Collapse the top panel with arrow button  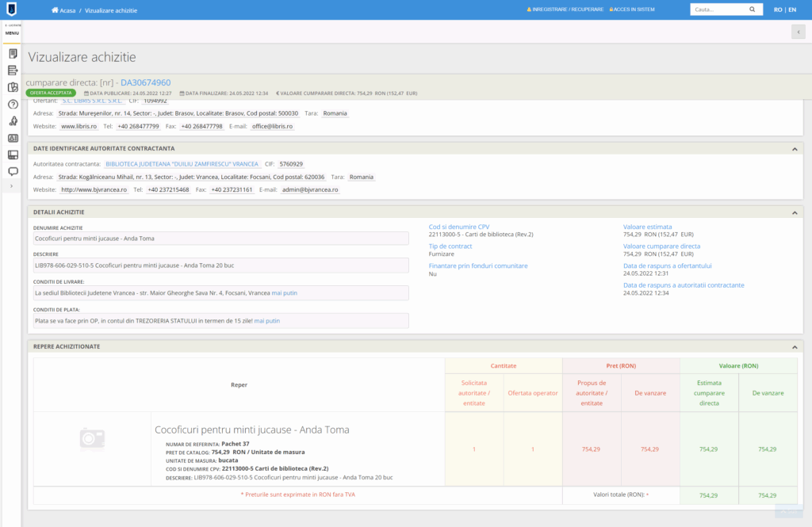tap(798, 32)
